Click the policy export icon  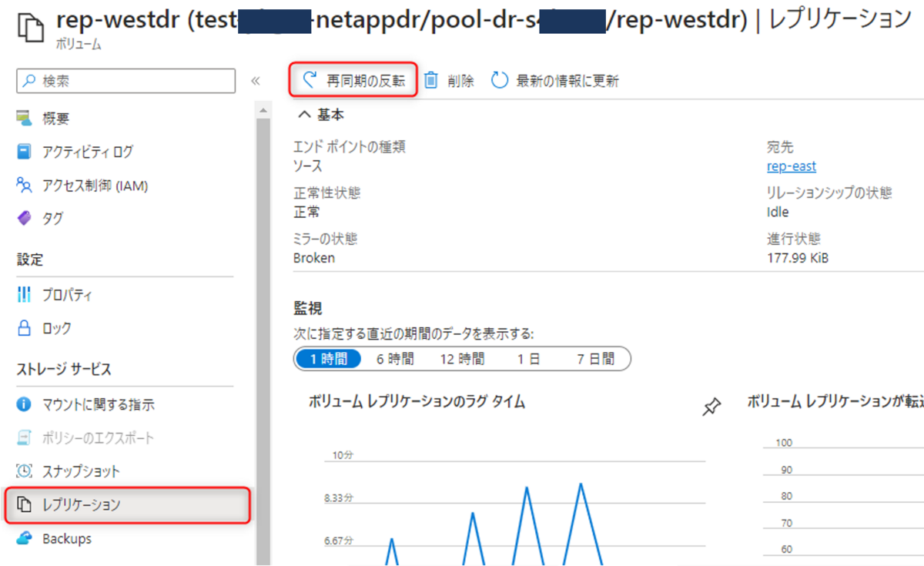click(x=25, y=437)
